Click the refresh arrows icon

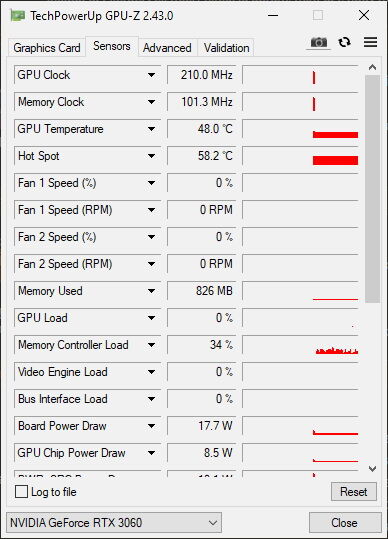(x=344, y=42)
